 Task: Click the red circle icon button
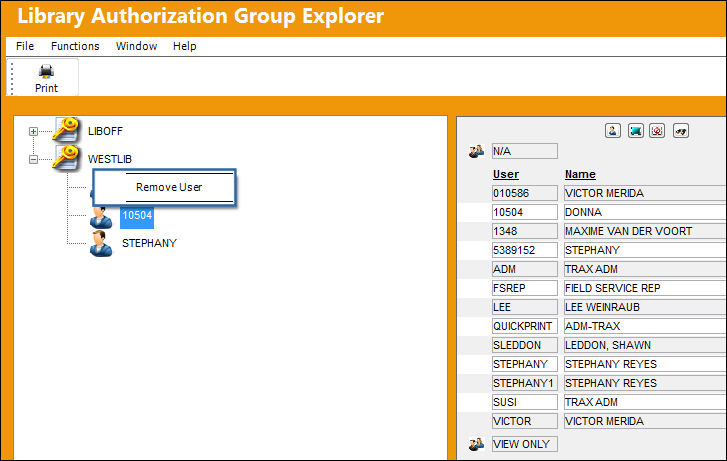(x=657, y=131)
